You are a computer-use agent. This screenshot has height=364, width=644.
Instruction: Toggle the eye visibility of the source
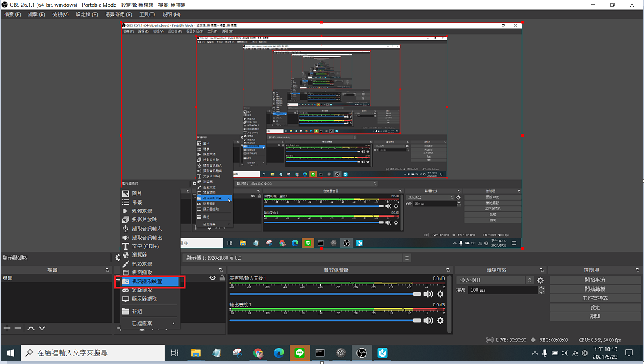click(213, 278)
